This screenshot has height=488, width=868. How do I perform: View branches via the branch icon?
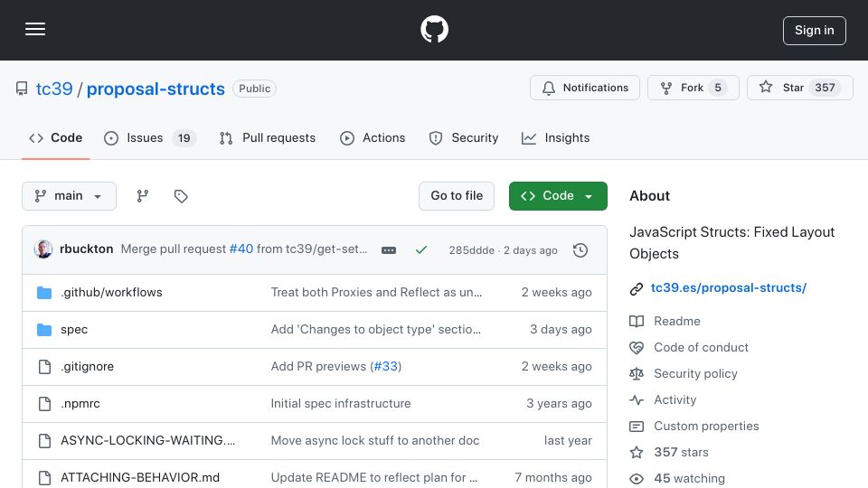tap(143, 196)
